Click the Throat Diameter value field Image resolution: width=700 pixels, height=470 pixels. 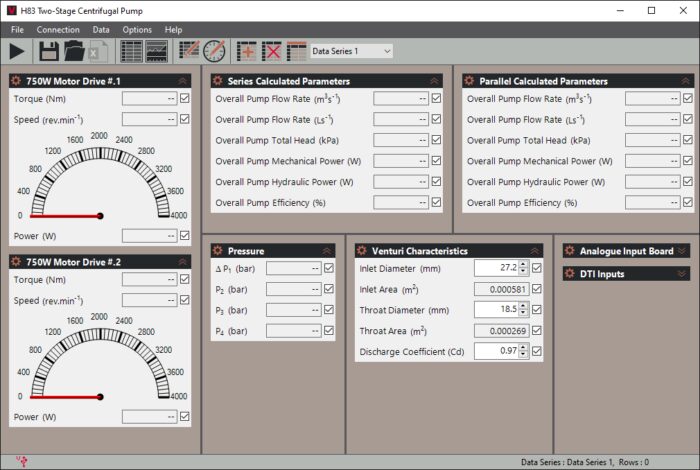click(496, 309)
